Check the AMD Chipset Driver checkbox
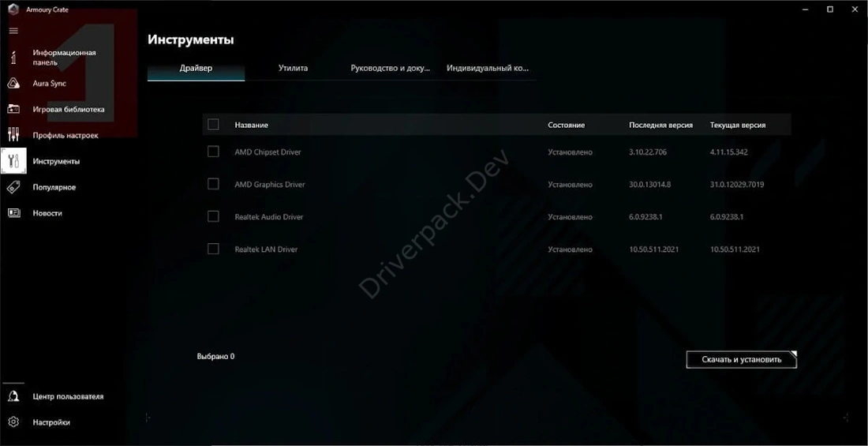This screenshot has height=446, width=868. tap(213, 152)
